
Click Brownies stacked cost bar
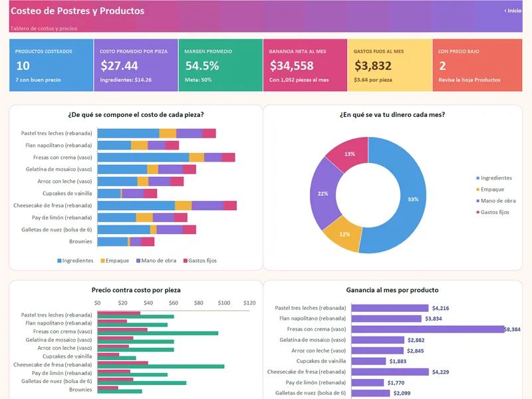pos(126,241)
